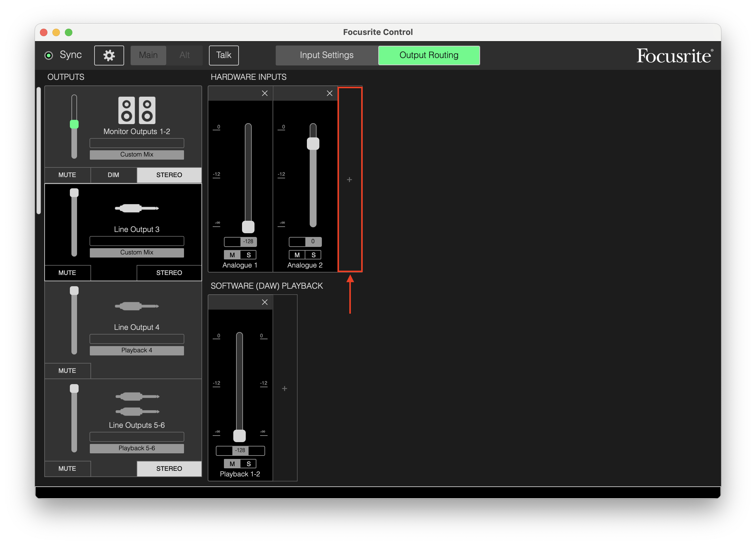
Task: Open Playback 5-6 source dropdown
Action: (x=137, y=448)
